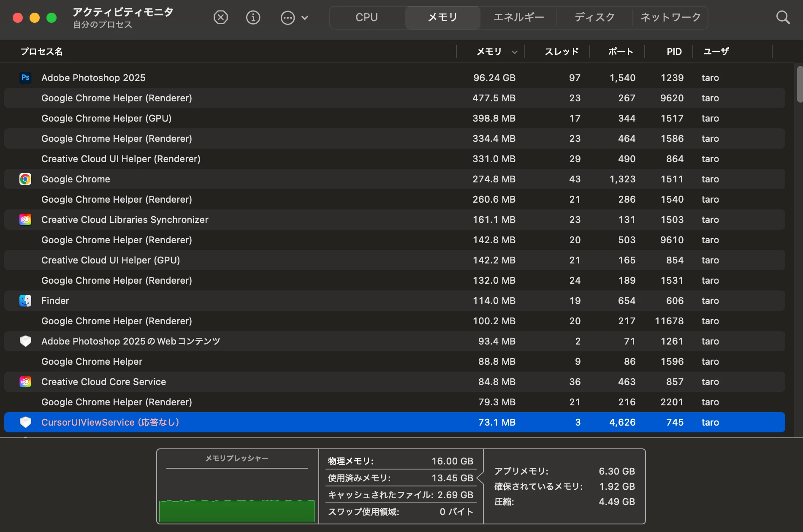Click the ports value 4,626
This screenshot has width=803, height=532.
click(622, 422)
